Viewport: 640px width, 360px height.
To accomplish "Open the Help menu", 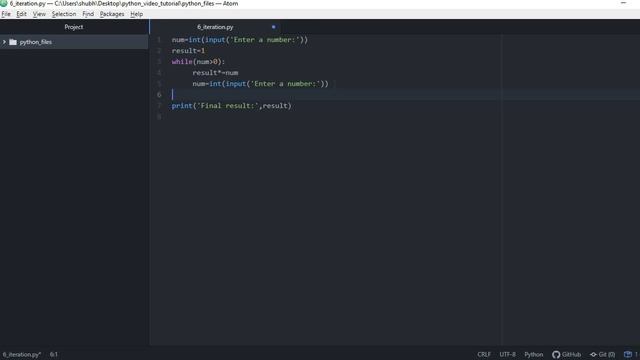I will point(136,14).
